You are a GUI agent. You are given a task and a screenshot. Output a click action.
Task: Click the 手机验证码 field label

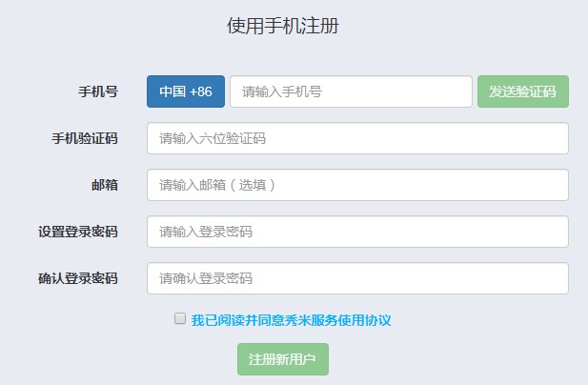84,138
